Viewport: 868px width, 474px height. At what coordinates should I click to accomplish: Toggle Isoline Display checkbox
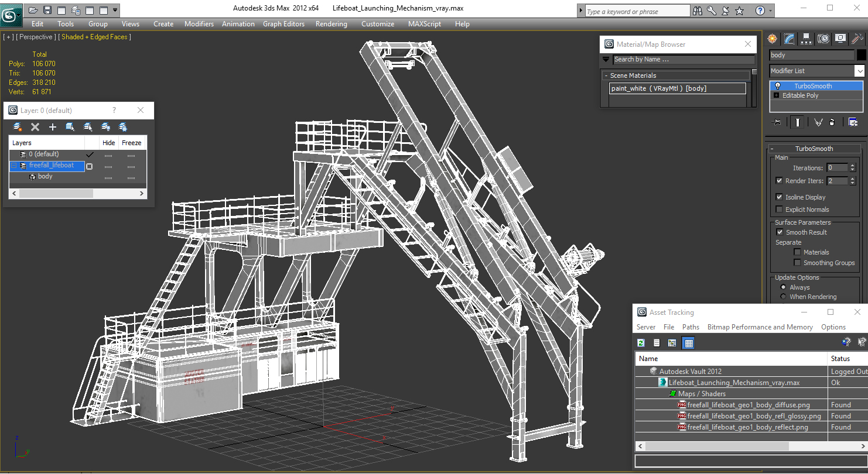[779, 197]
